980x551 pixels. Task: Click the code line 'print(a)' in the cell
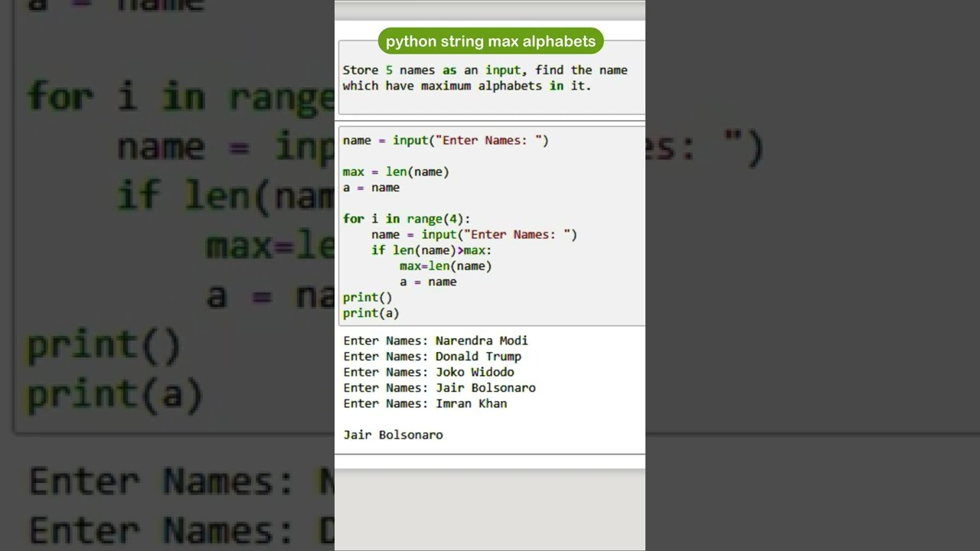(x=371, y=313)
